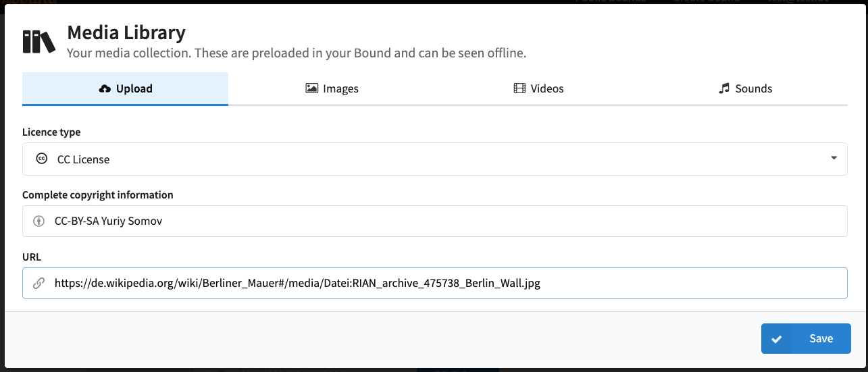Open the Sounds tab

click(x=745, y=88)
